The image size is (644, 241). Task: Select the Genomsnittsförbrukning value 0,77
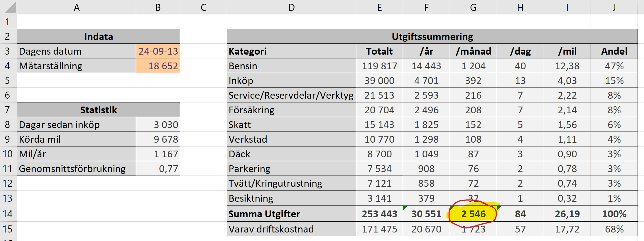(158, 169)
